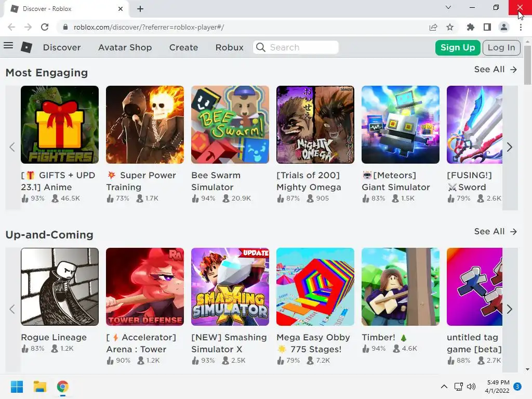Open the volume tray icon
Viewport: 532px width, 399px height.
[471, 387]
